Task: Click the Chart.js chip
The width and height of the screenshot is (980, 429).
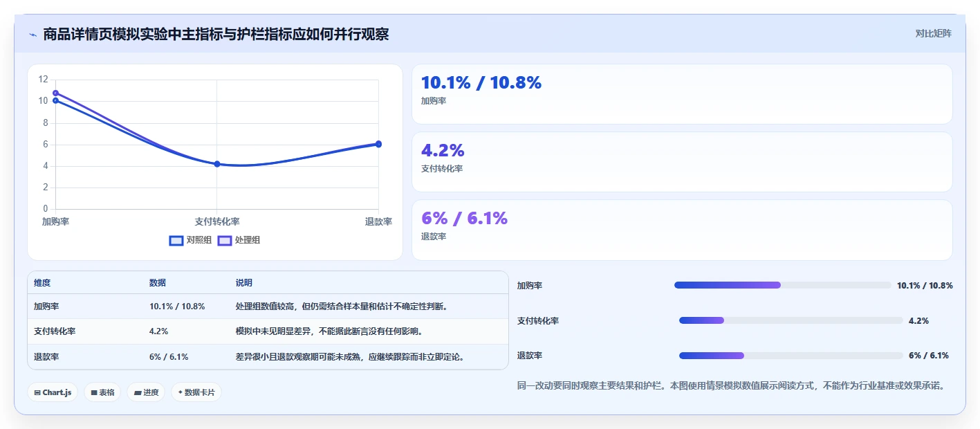Action: (x=53, y=392)
